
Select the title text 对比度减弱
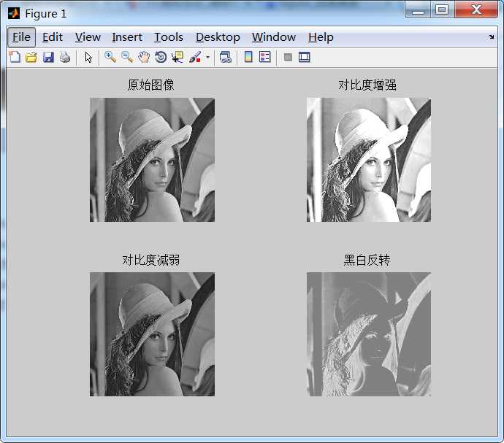click(150, 260)
